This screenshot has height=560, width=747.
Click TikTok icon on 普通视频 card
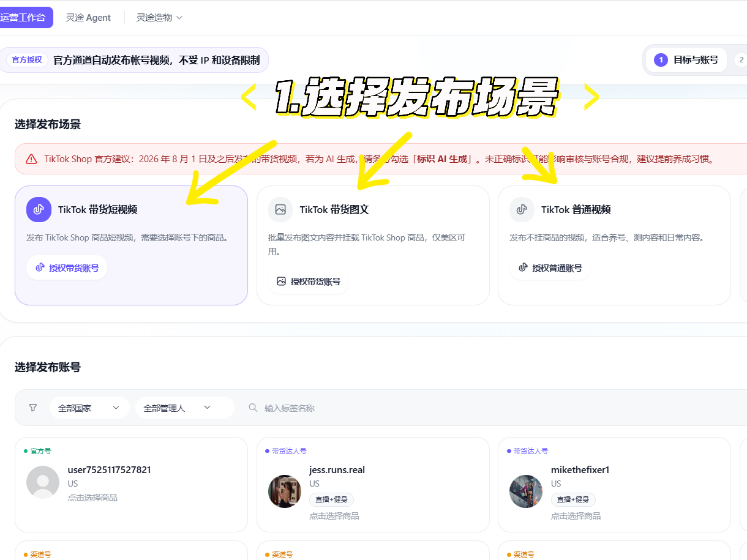coord(522,209)
